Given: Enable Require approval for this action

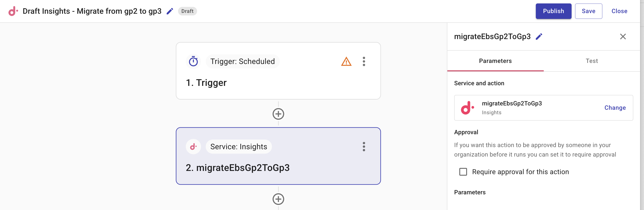Looking at the screenshot, I should coord(463,172).
